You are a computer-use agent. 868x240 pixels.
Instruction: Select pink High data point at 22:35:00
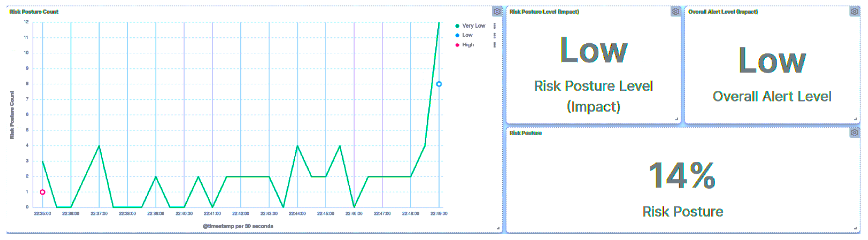[42, 192]
